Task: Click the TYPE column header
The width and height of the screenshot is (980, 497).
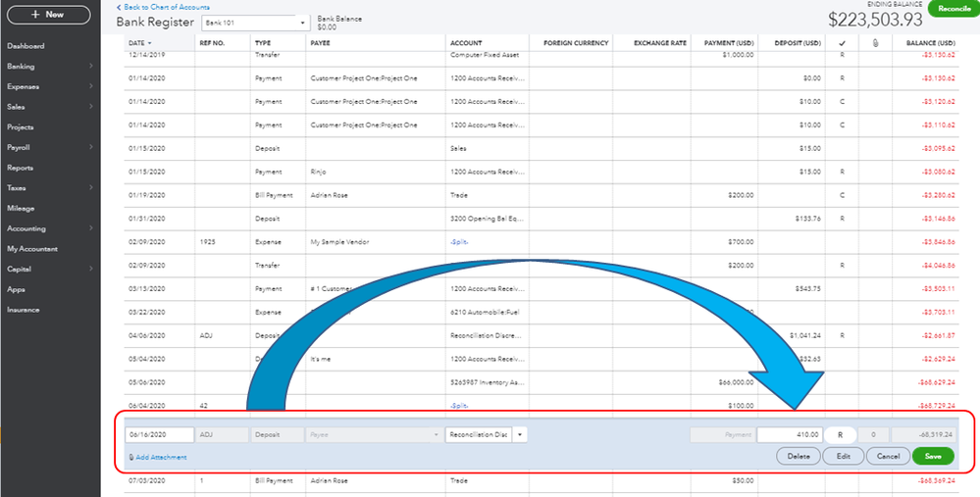Action: [262, 43]
